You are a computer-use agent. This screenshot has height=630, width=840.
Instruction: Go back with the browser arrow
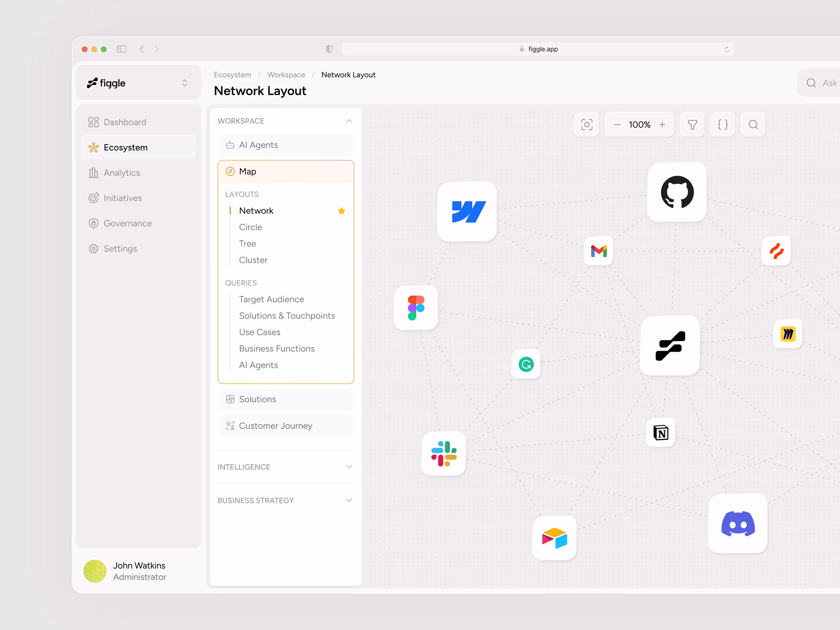click(x=142, y=49)
